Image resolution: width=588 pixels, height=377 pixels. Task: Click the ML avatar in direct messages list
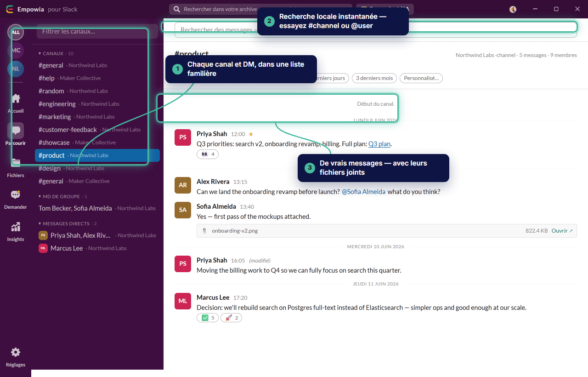click(x=43, y=248)
